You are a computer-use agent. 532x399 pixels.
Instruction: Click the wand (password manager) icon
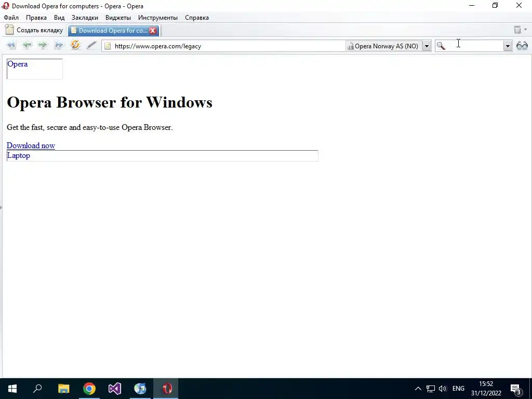click(91, 45)
